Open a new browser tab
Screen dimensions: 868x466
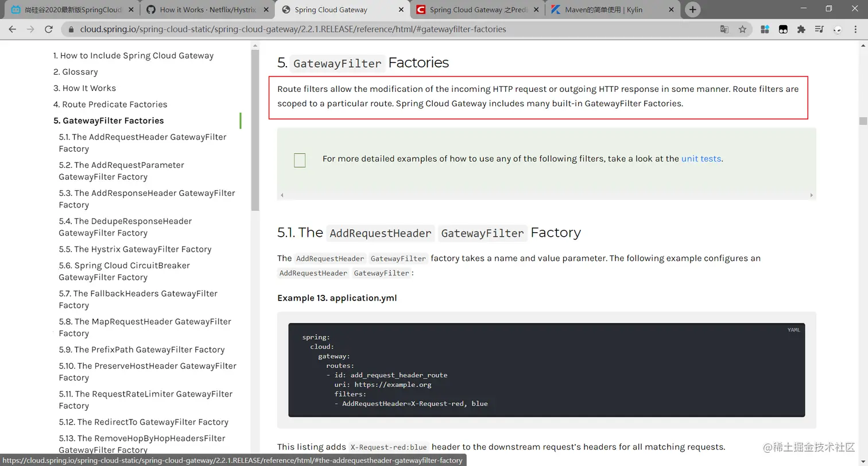(693, 10)
